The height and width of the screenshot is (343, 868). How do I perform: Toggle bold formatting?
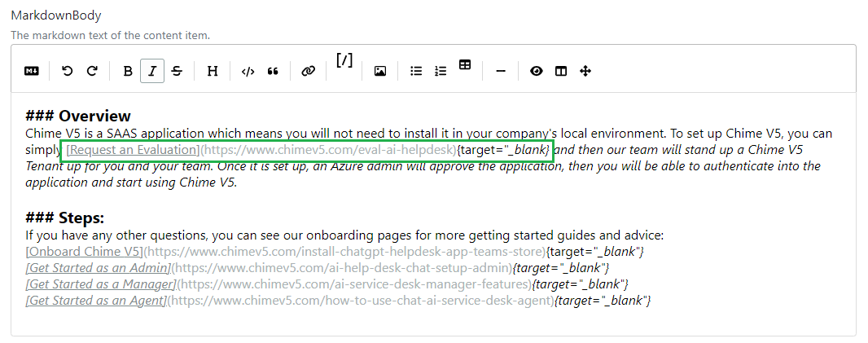(127, 71)
